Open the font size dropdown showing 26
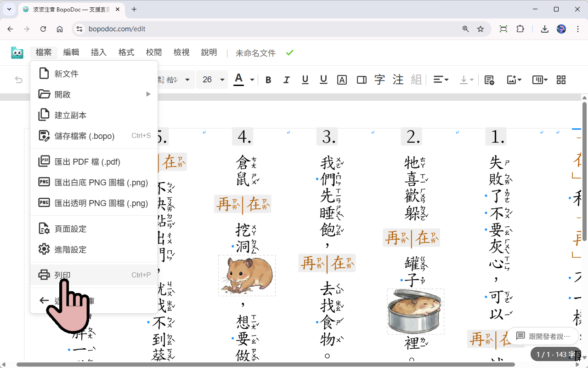Screen dimensions: 588x368 (x=212, y=80)
